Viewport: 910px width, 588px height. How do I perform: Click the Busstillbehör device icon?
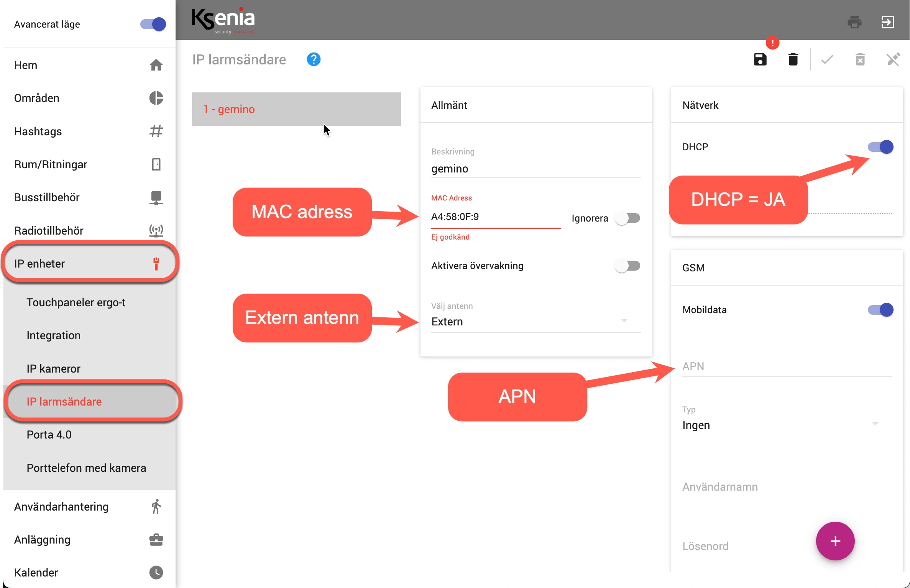156,198
